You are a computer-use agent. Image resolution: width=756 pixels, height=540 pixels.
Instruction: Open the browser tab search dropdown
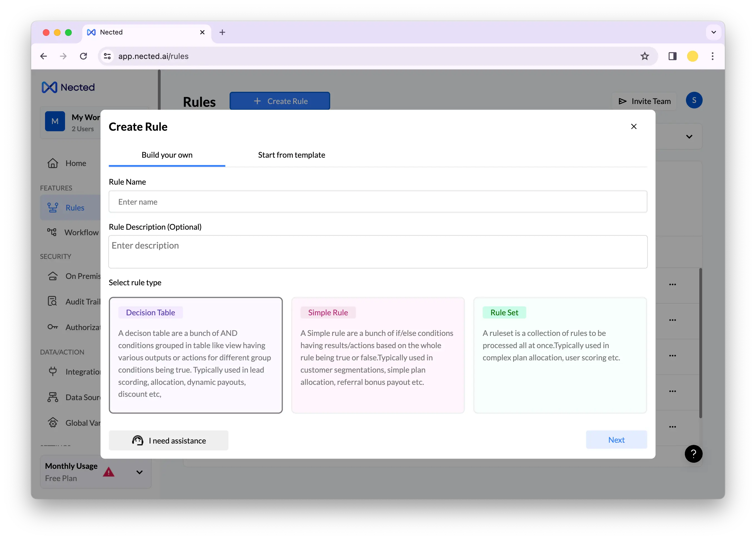713,32
